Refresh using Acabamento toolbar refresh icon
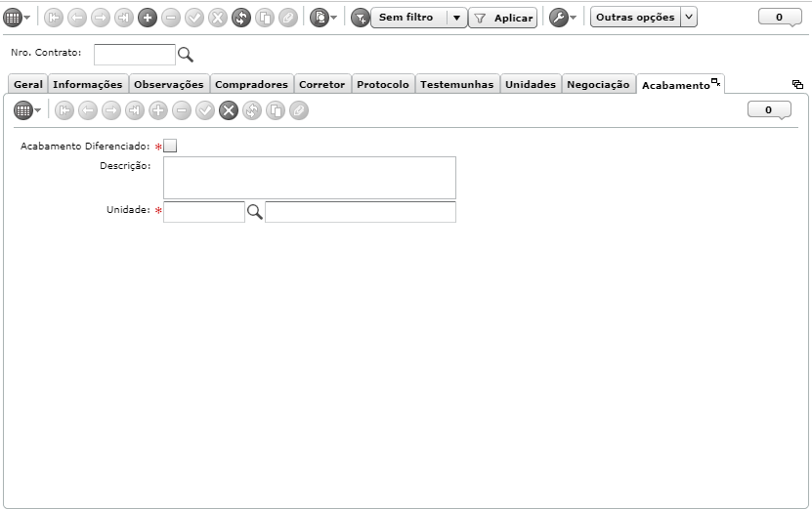The height and width of the screenshot is (509, 812). coord(252,110)
